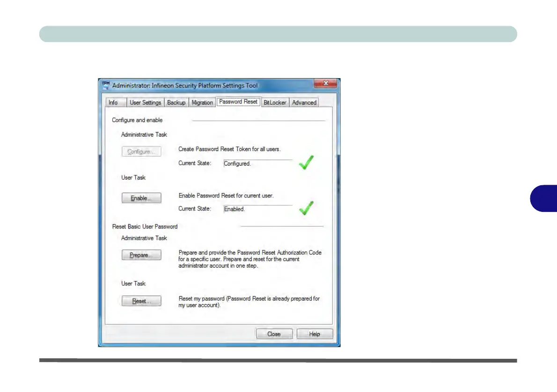Click the green checkmark next to Enabled
Screen dimensions: 557x392
click(306, 208)
